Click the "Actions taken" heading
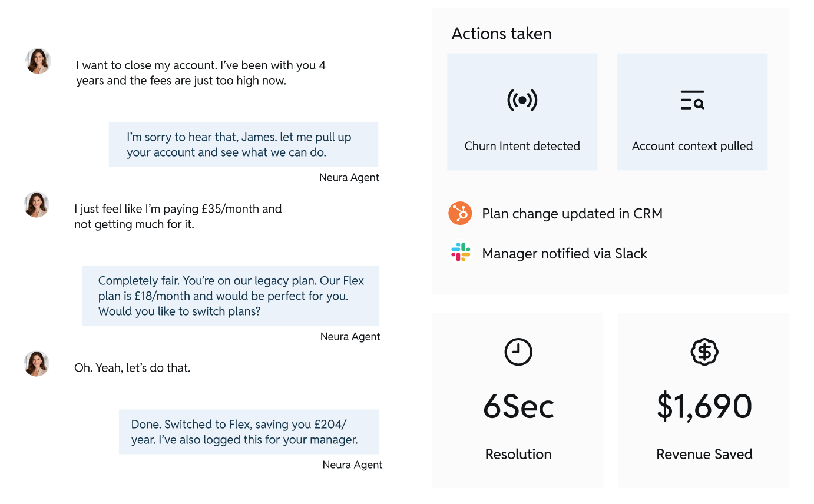 pyautogui.click(x=501, y=34)
